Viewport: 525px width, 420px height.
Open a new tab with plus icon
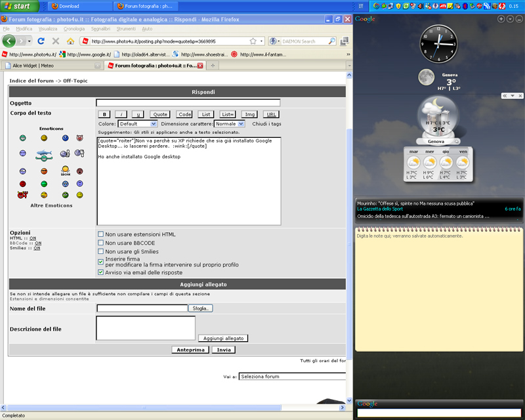pyautogui.click(x=213, y=66)
